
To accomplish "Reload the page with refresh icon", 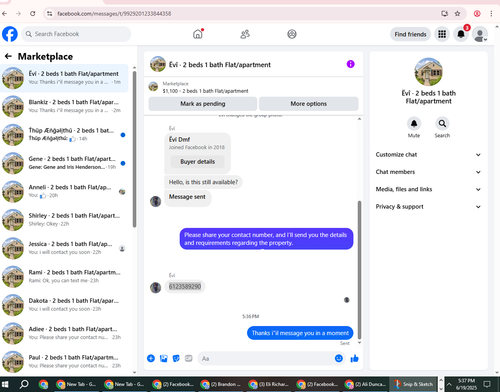I will pyautogui.click(x=33, y=14).
